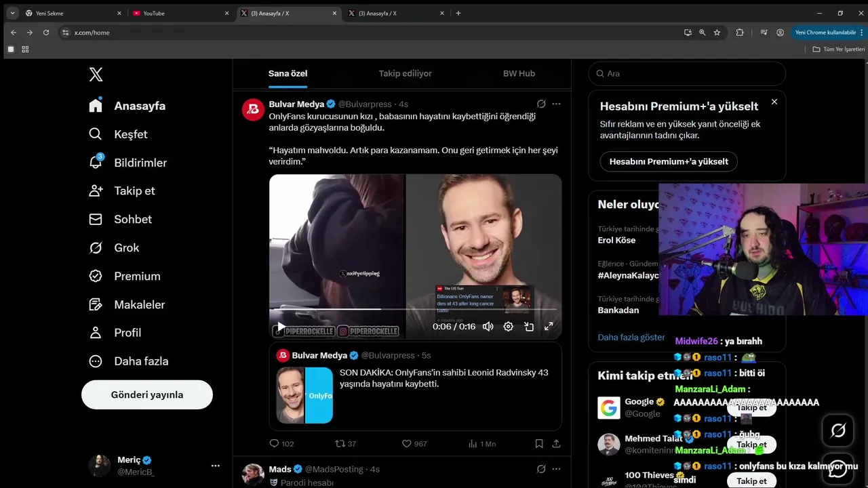Open @Bulvarpress profile handle
Viewport: 868px width, 488px height.
point(365,104)
